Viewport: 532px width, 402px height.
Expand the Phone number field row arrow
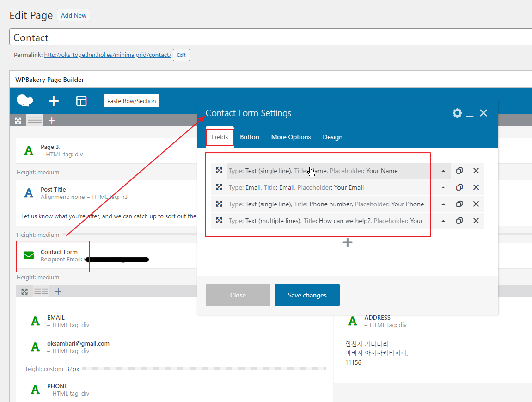(x=443, y=204)
